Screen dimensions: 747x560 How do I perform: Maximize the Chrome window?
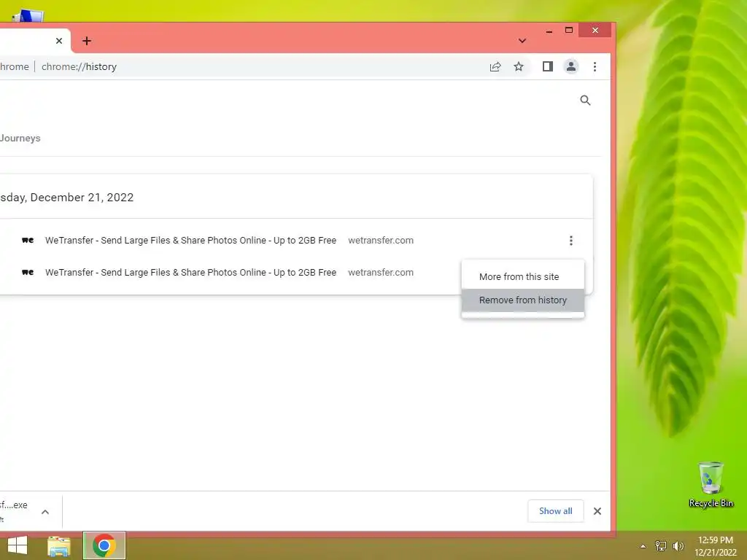569,31
